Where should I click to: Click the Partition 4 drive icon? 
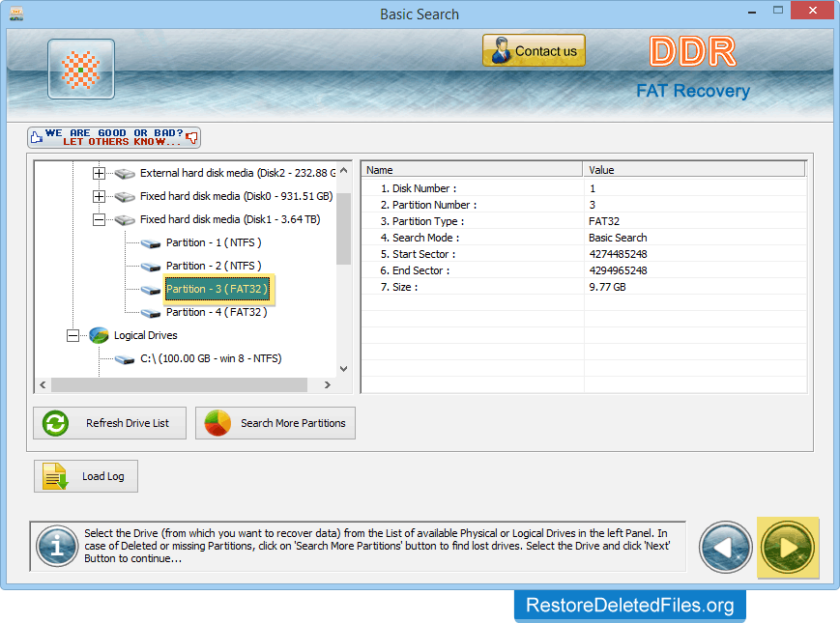[151, 313]
